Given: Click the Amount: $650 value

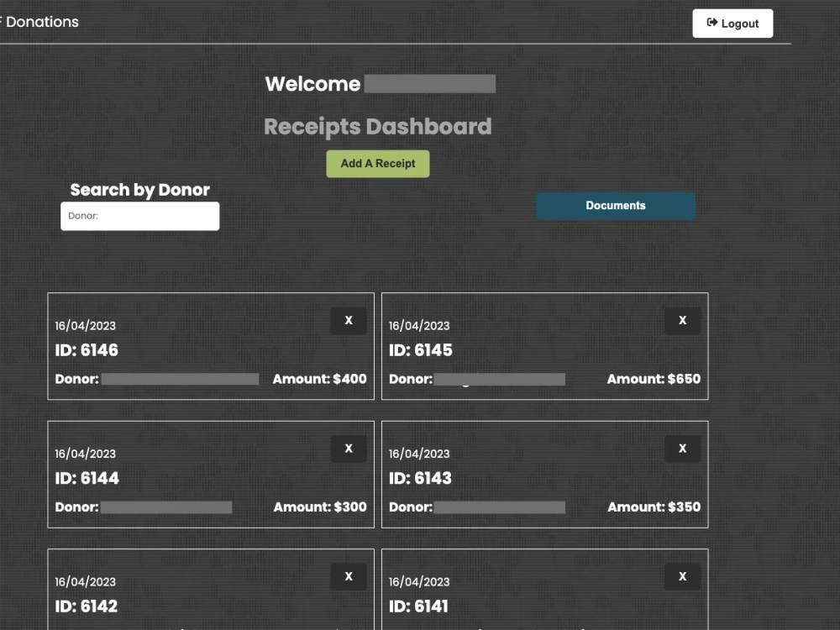Looking at the screenshot, I should (x=654, y=380).
